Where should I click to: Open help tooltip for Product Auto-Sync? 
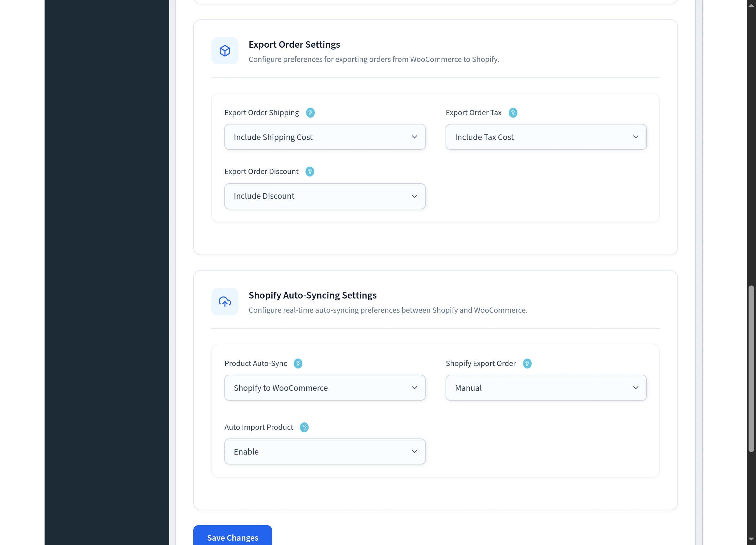pos(298,364)
